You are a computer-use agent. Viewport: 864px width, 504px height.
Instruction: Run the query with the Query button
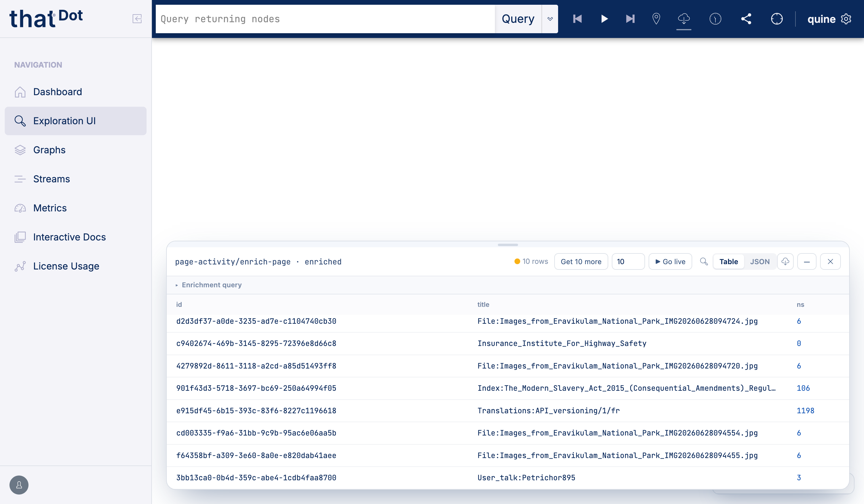pos(518,19)
